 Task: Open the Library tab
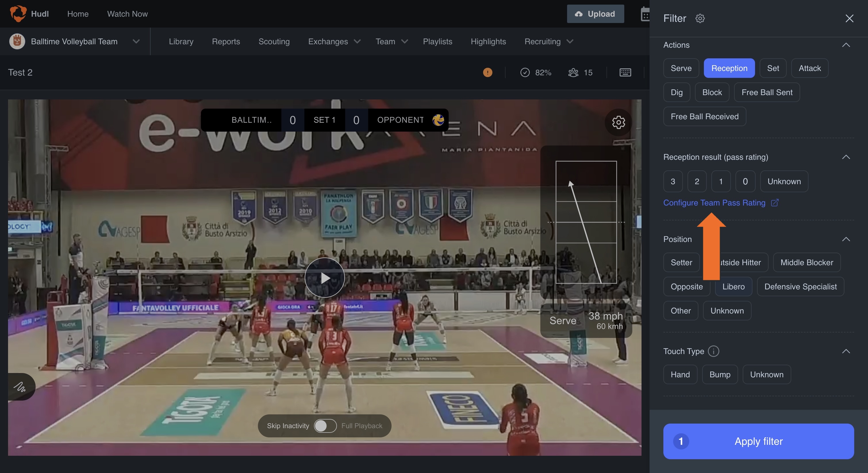(181, 41)
